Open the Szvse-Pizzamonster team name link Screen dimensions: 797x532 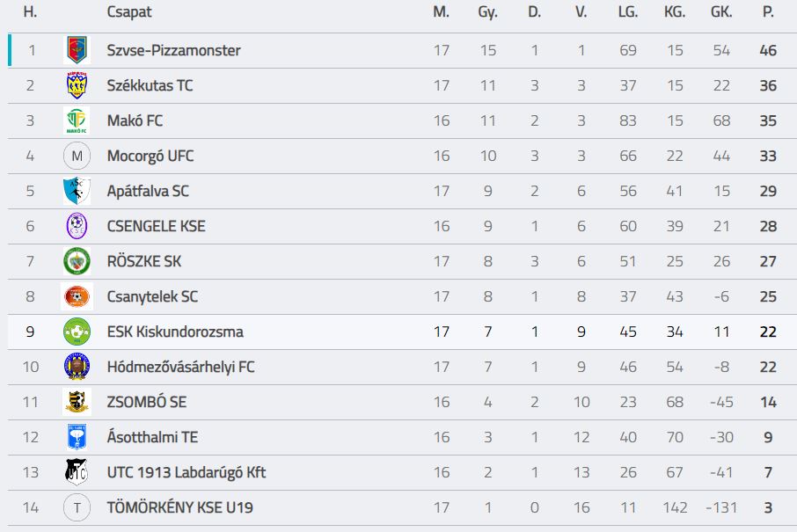173,50
